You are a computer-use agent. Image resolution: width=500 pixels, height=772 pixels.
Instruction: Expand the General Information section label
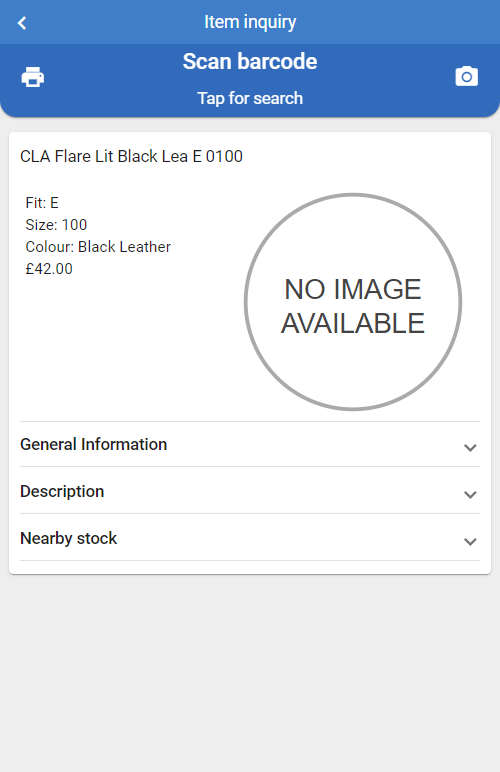click(94, 444)
